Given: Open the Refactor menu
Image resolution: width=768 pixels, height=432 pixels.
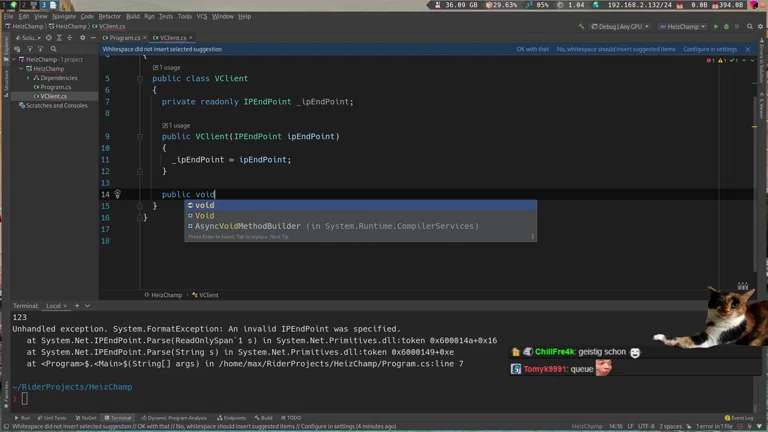Looking at the screenshot, I should point(110,16).
